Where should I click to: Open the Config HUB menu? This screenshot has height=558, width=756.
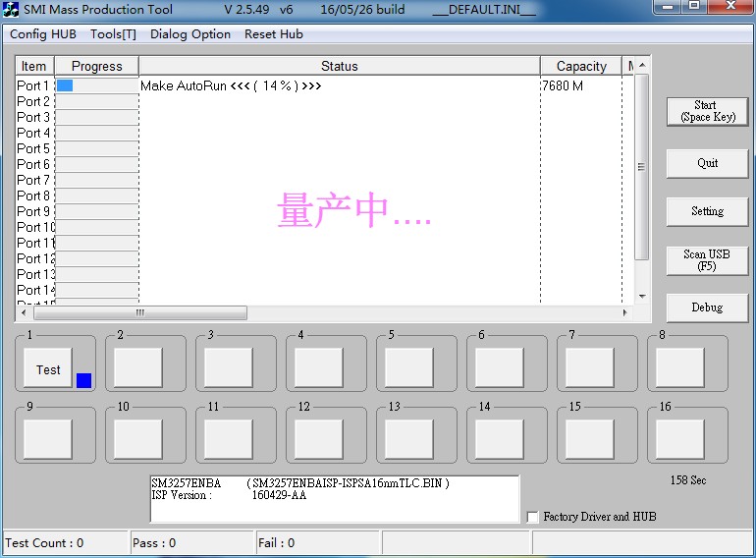pos(42,34)
